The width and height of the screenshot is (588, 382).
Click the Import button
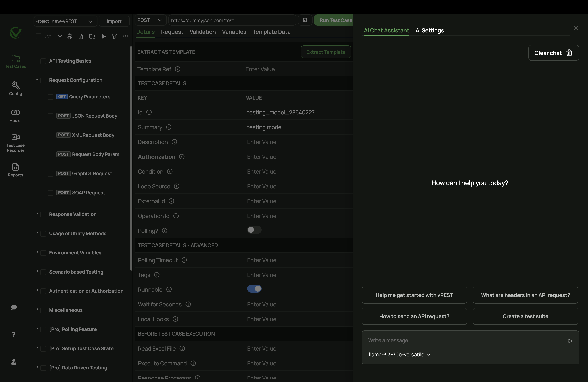coord(114,21)
